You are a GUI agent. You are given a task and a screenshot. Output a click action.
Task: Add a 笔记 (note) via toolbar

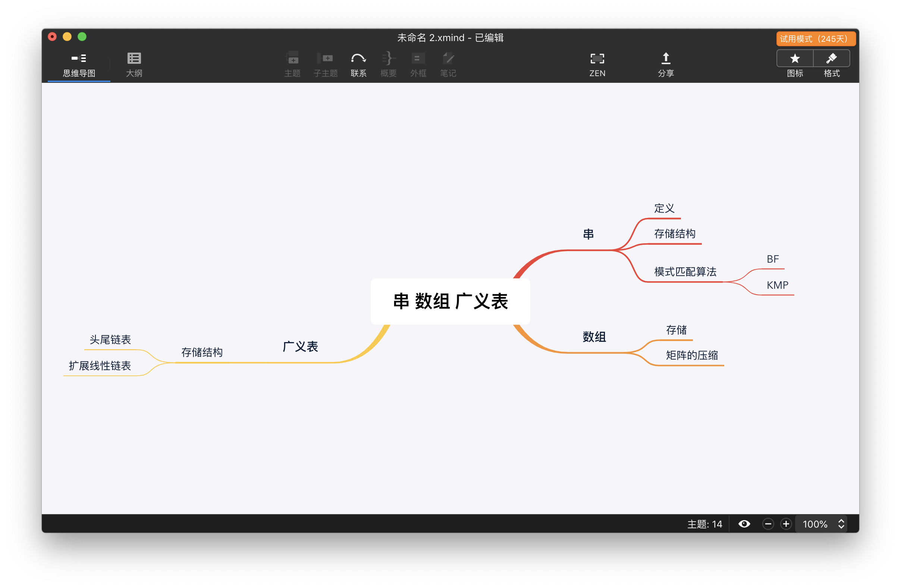(448, 63)
